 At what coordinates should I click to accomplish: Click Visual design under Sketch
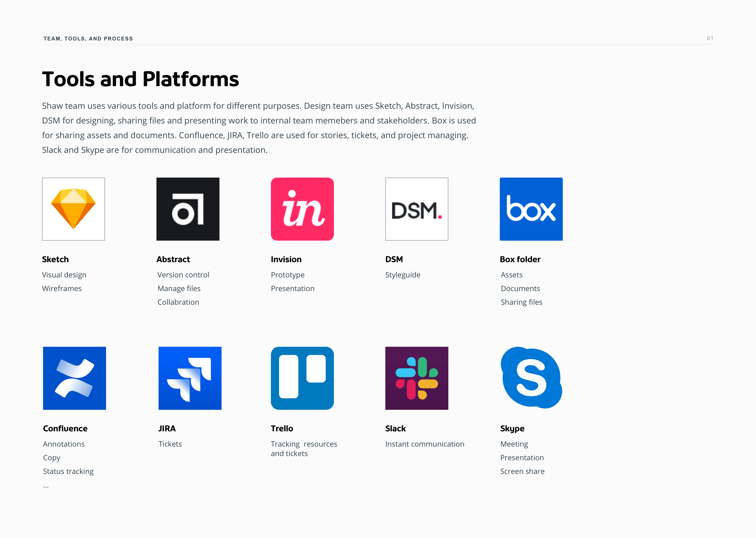[64, 275]
